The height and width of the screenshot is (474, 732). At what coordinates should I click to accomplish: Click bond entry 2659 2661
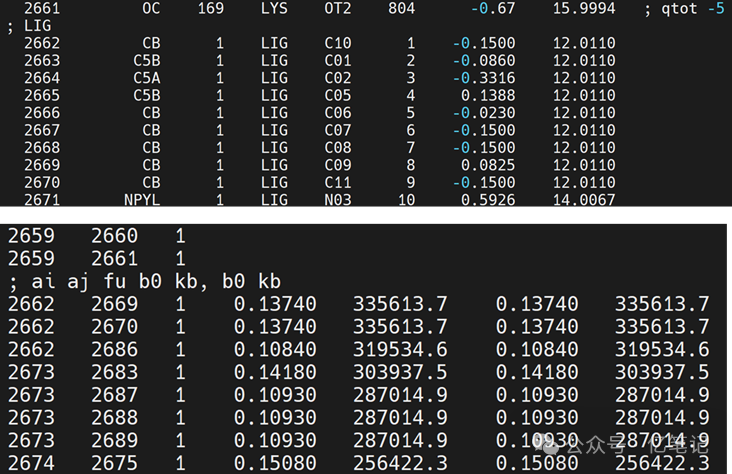97,259
